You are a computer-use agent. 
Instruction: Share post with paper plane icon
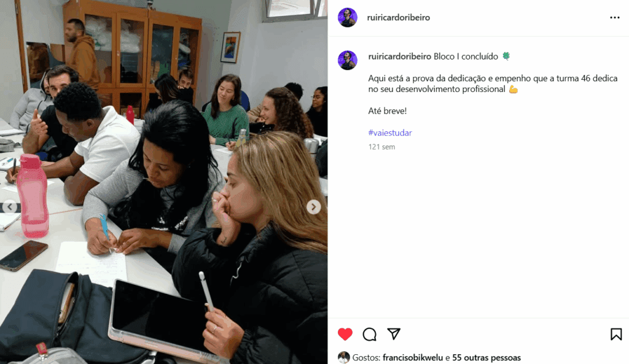[394, 333]
